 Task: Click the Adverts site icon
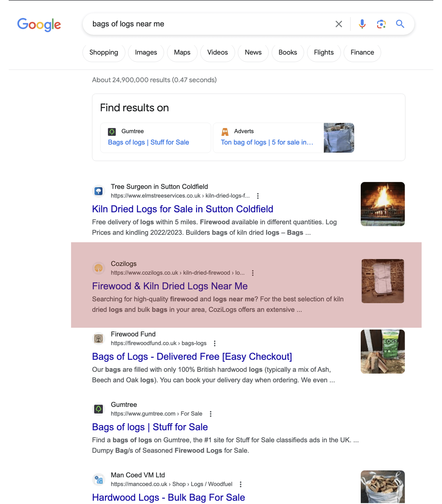point(225,132)
